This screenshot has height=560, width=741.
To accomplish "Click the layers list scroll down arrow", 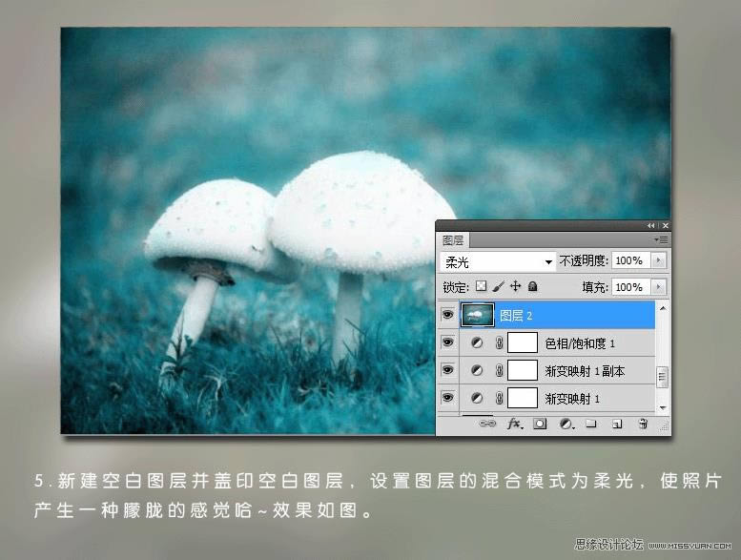I will point(663,407).
